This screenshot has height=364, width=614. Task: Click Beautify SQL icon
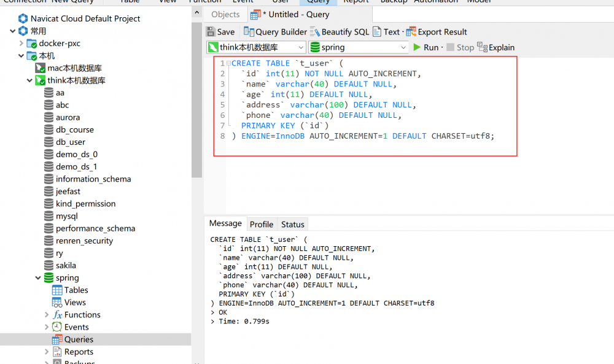click(315, 32)
